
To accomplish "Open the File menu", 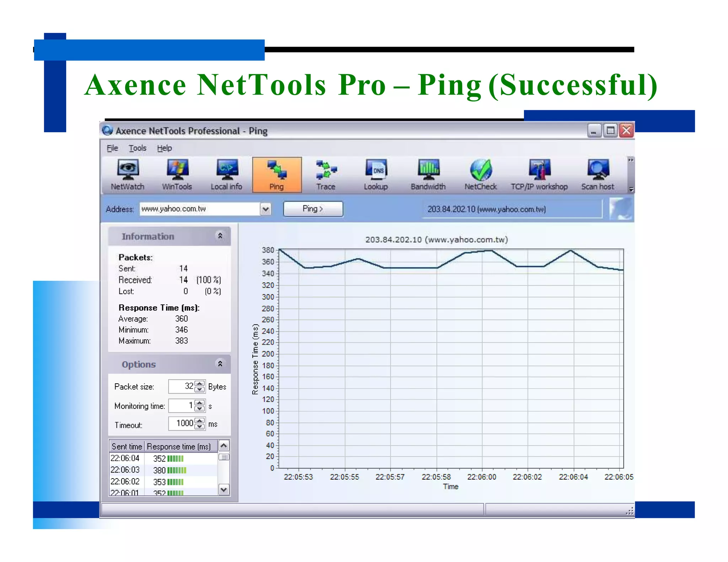I will tap(112, 148).
